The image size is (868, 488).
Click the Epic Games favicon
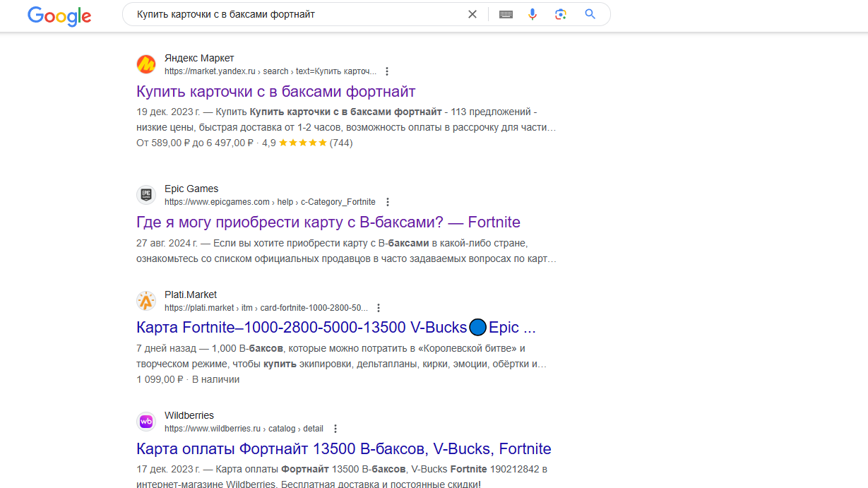(x=146, y=195)
